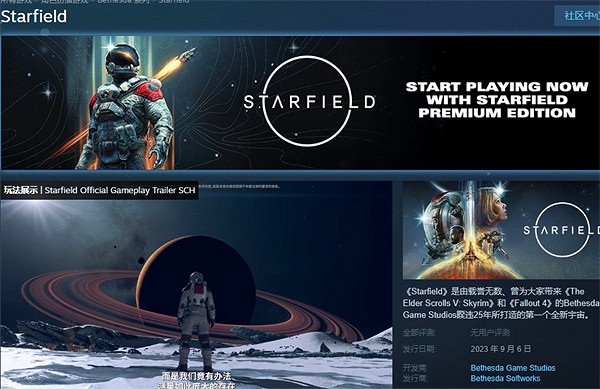Viewport: 600px width, 389px height.
Task: Click the Starfield page title heading
Action: tap(34, 16)
